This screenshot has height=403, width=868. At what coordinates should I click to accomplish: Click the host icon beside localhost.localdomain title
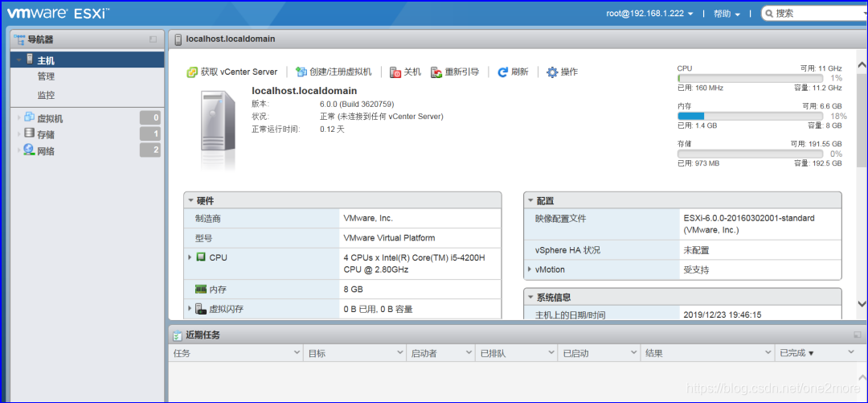coord(178,39)
